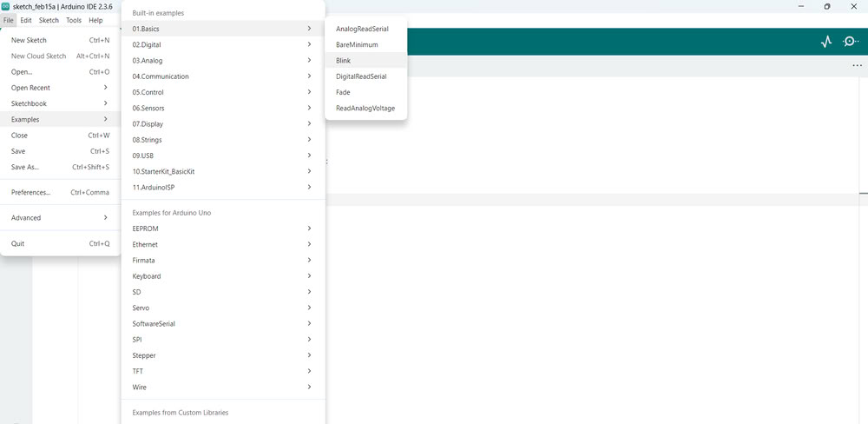Image resolution: width=868 pixels, height=424 pixels.
Task: Open the 11.ArduinoISP examples submenu
Action: [223, 188]
